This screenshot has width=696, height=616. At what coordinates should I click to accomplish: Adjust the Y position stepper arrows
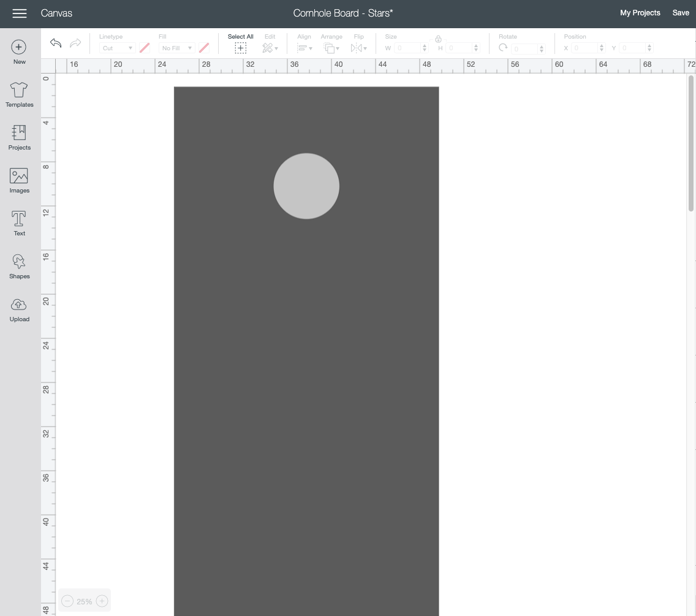coord(650,48)
